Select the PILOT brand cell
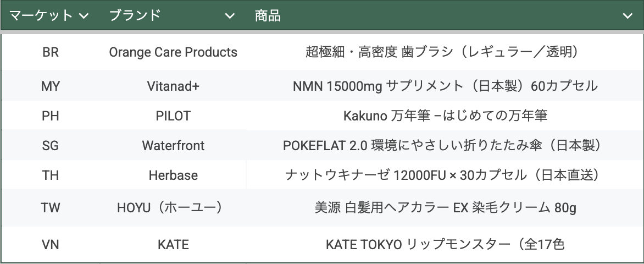This screenshot has width=644, height=264. 173,116
